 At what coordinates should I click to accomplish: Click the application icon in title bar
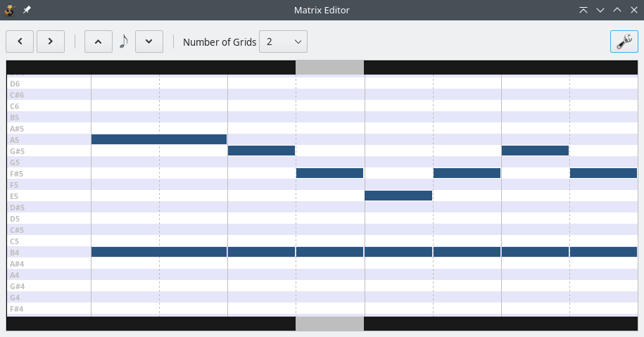pos(10,10)
